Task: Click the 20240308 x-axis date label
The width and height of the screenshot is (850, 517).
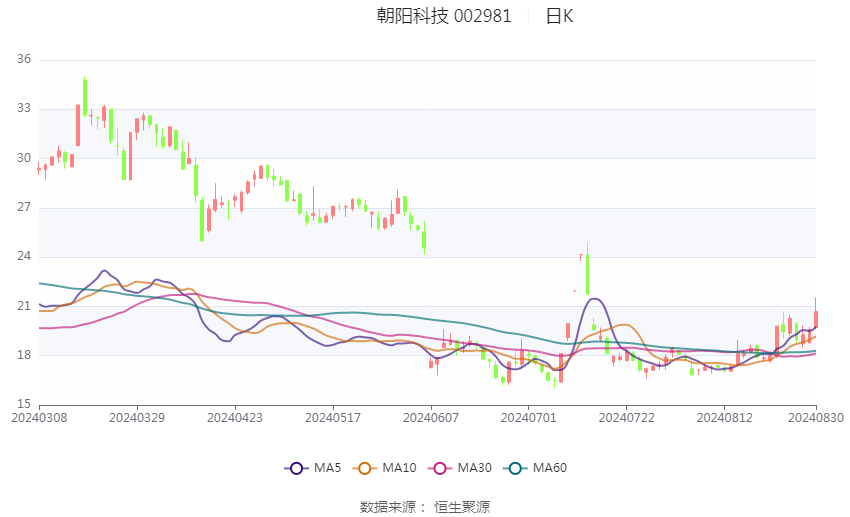Action: [39, 418]
